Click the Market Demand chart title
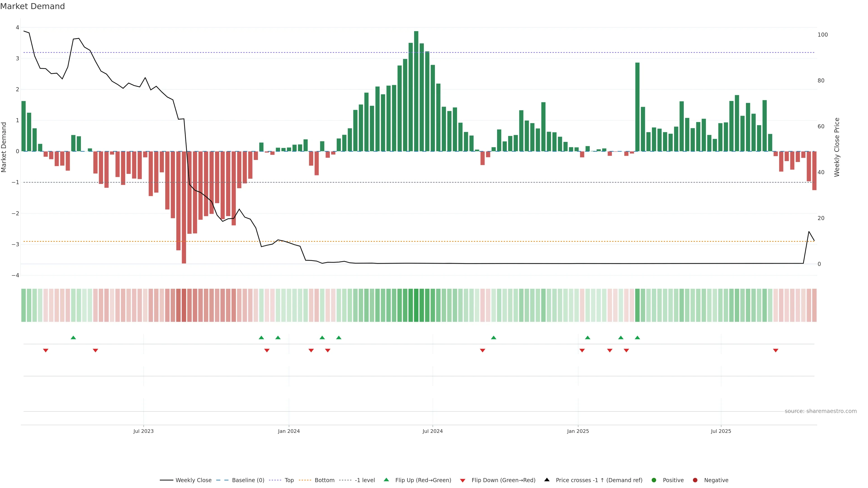 (33, 6)
